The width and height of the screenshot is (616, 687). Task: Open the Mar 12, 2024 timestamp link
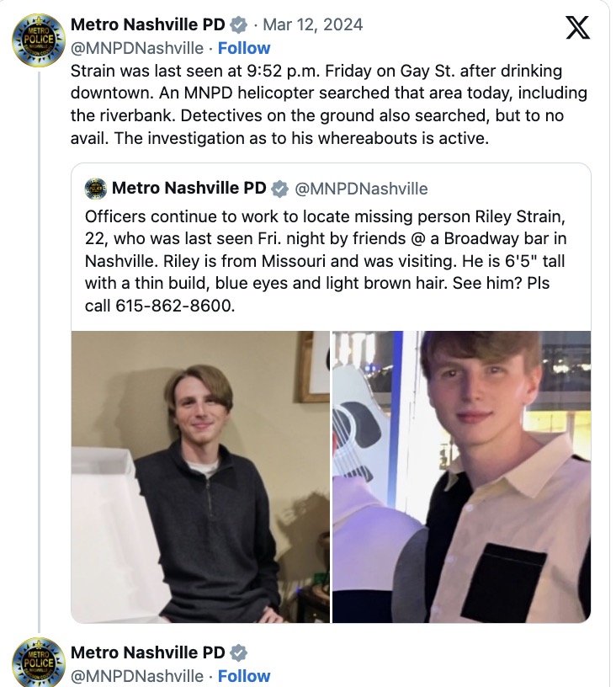313,24
